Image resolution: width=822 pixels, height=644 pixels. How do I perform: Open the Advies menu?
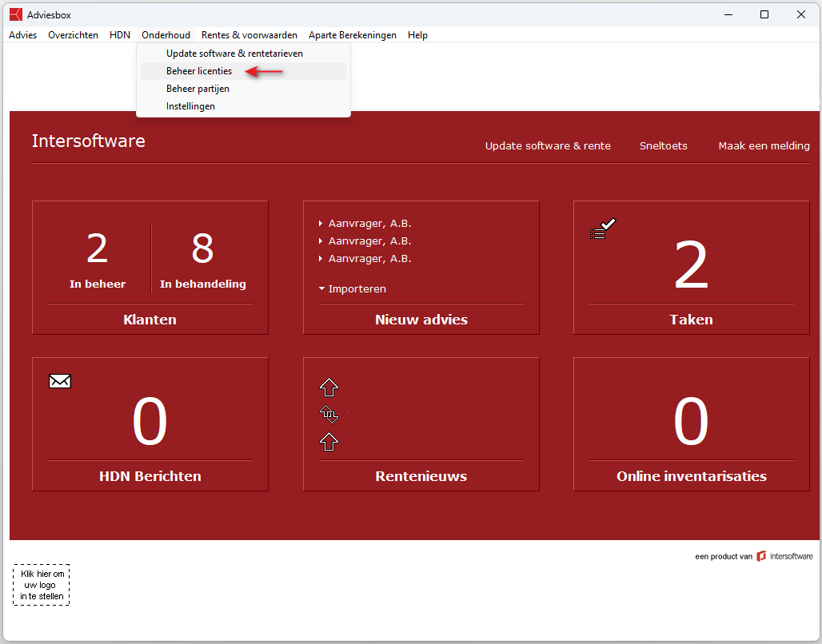coord(23,35)
